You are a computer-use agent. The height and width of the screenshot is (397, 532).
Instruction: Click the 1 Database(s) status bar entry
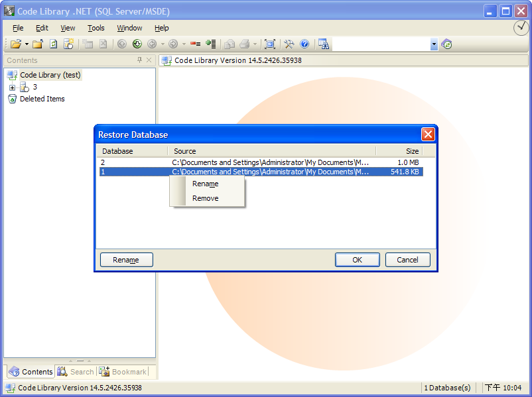tap(447, 388)
